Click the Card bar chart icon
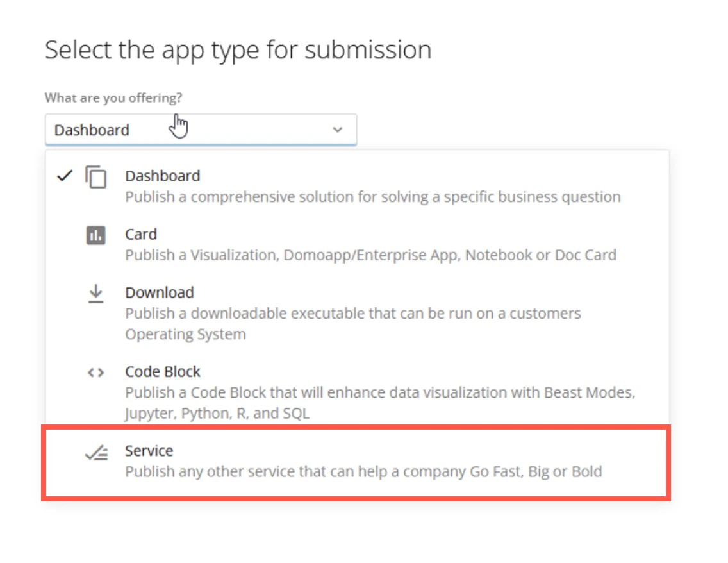This screenshot has height=563, width=728. 95,235
